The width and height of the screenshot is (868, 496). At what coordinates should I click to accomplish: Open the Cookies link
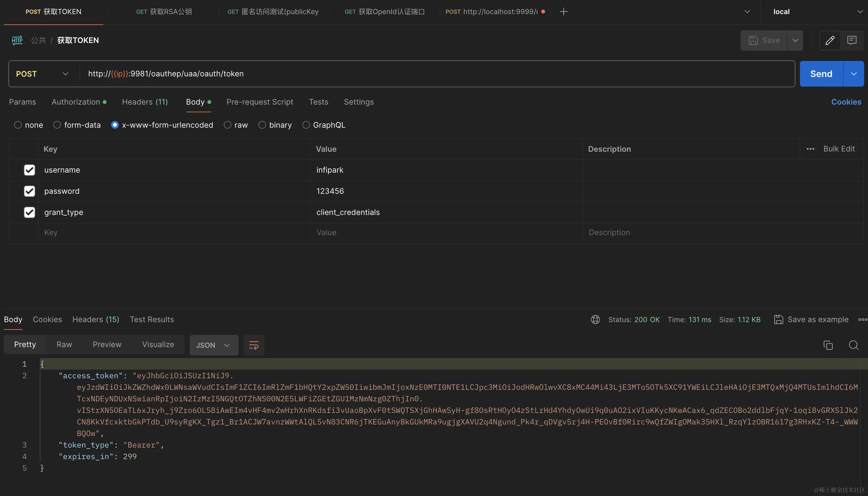coord(846,102)
